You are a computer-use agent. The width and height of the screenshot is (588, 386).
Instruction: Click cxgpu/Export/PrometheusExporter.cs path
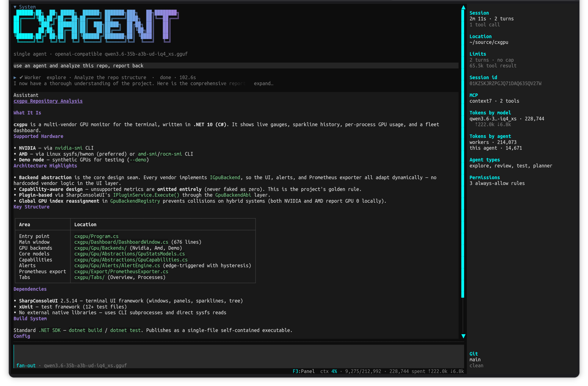coord(121,271)
